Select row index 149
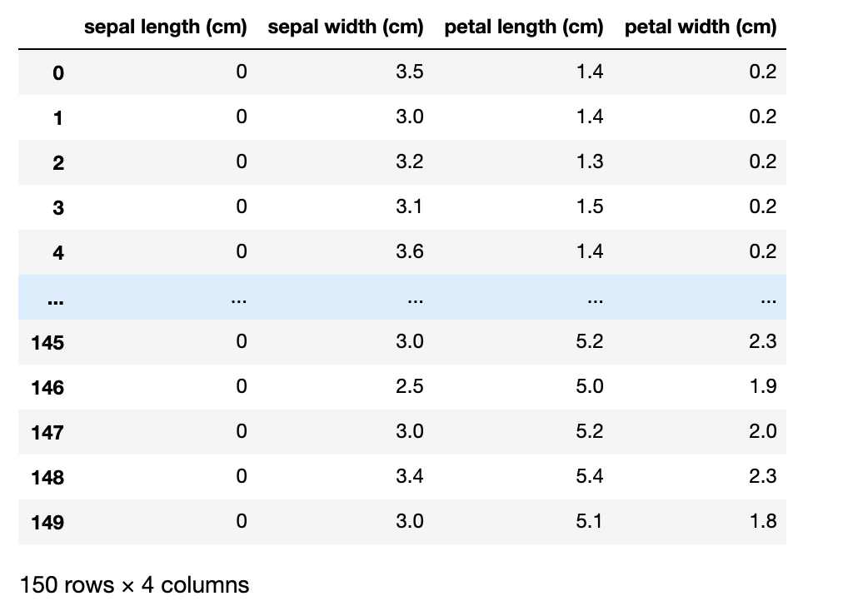Image resolution: width=868 pixels, height=606 pixels. [x=47, y=523]
